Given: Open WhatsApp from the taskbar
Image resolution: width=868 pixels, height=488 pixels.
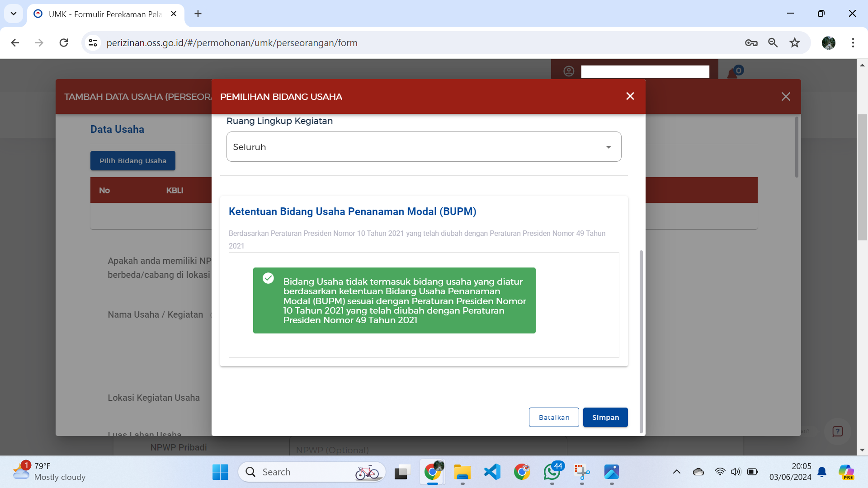Looking at the screenshot, I should pyautogui.click(x=552, y=472).
